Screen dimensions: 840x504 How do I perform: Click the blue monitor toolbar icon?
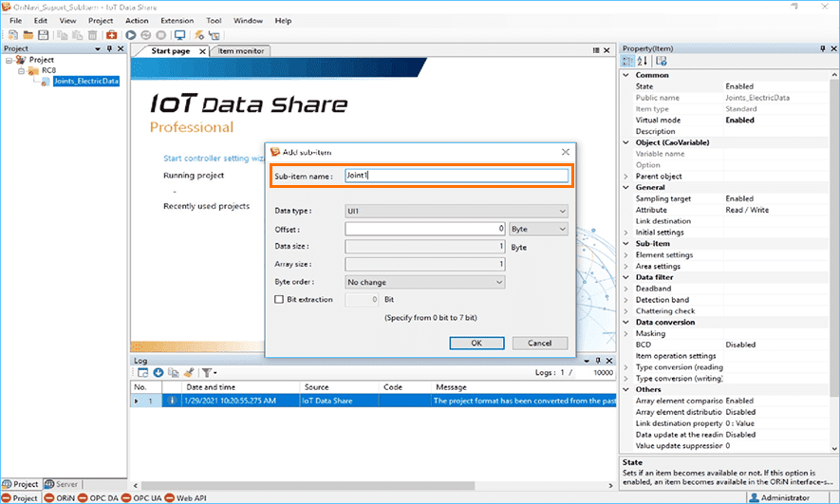click(x=180, y=35)
